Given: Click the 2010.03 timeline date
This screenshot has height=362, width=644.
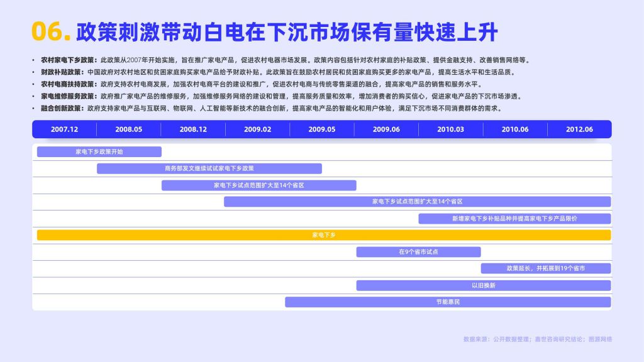Looking at the screenshot, I should (450, 129).
